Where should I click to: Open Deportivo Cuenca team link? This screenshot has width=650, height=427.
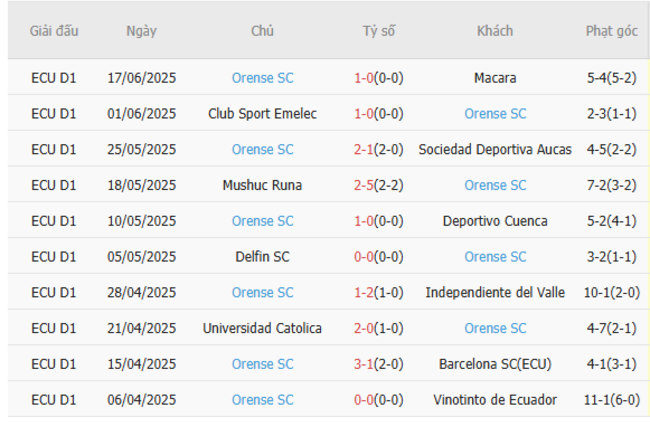pyautogui.click(x=495, y=221)
